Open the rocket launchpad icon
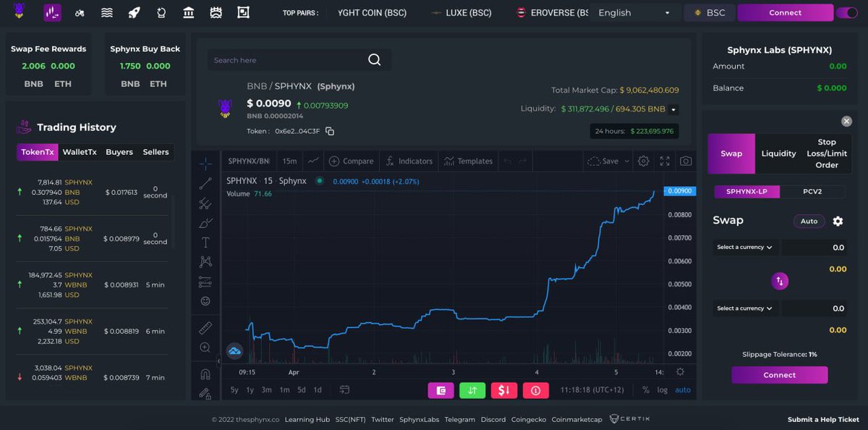This screenshot has height=430, width=868. tap(134, 12)
